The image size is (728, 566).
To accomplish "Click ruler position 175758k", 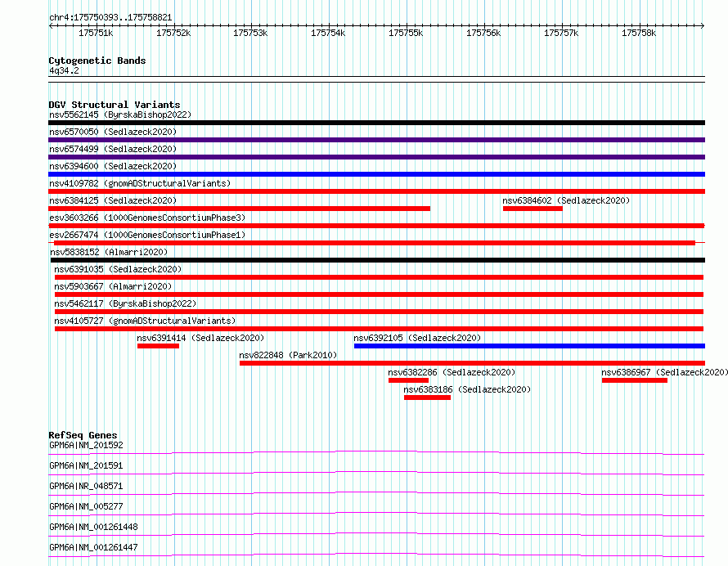I will [x=639, y=33].
